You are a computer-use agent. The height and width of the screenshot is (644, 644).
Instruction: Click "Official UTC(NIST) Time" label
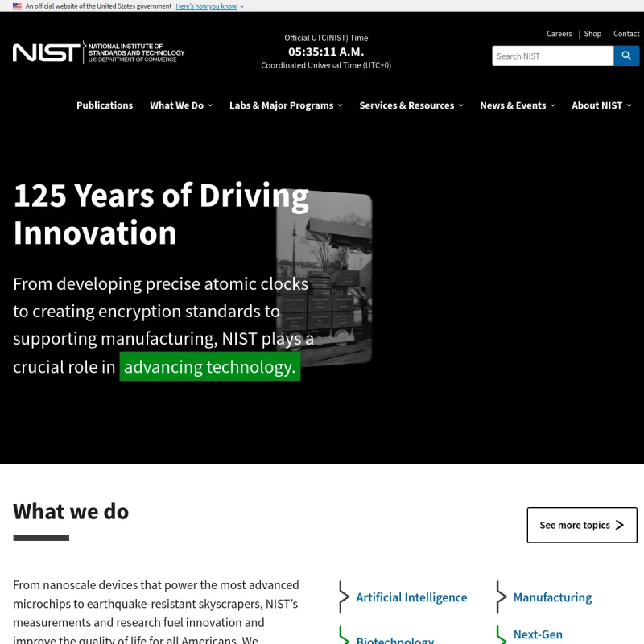click(x=326, y=38)
